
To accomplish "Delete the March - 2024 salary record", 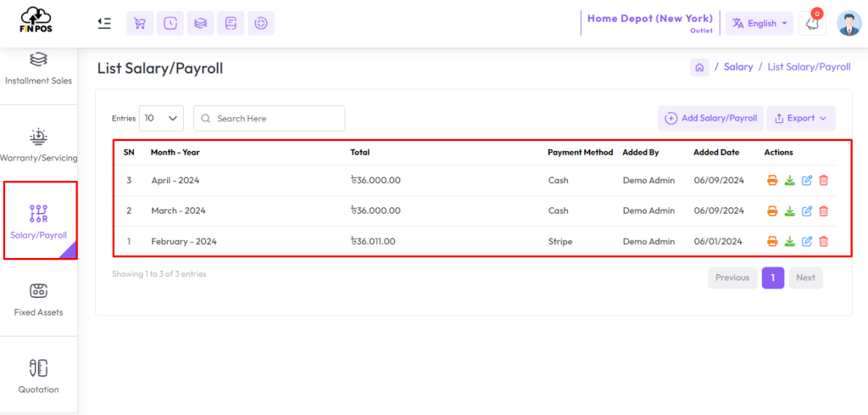I will (824, 210).
